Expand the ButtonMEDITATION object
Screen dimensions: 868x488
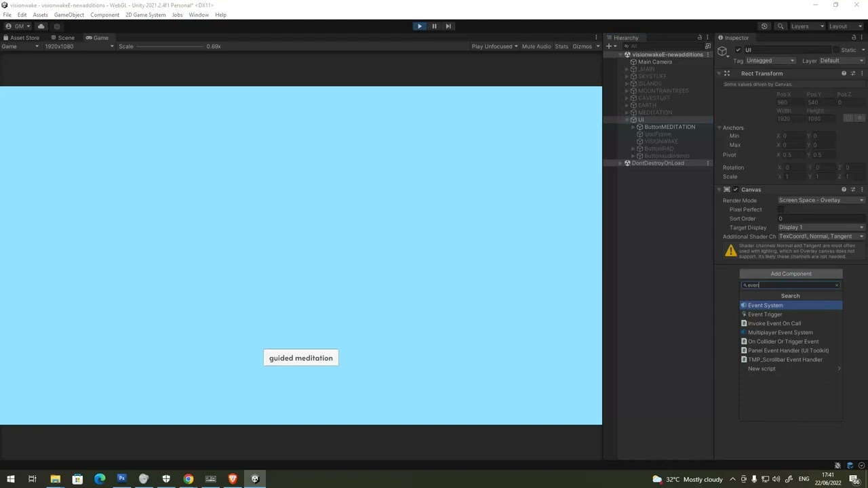point(633,127)
